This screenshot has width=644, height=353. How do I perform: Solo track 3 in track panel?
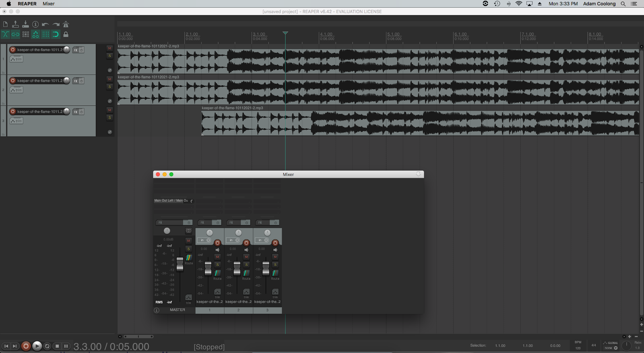pyautogui.click(x=109, y=118)
